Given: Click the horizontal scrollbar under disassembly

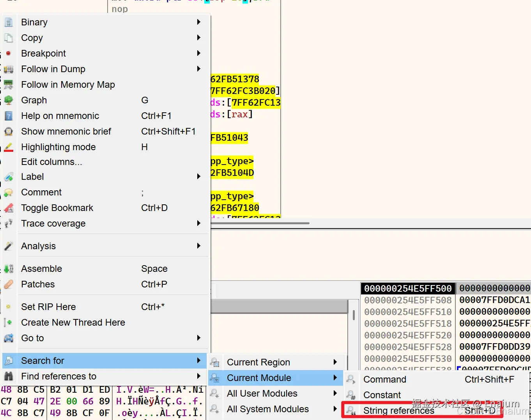Looking at the screenshot, I should click(260, 223).
